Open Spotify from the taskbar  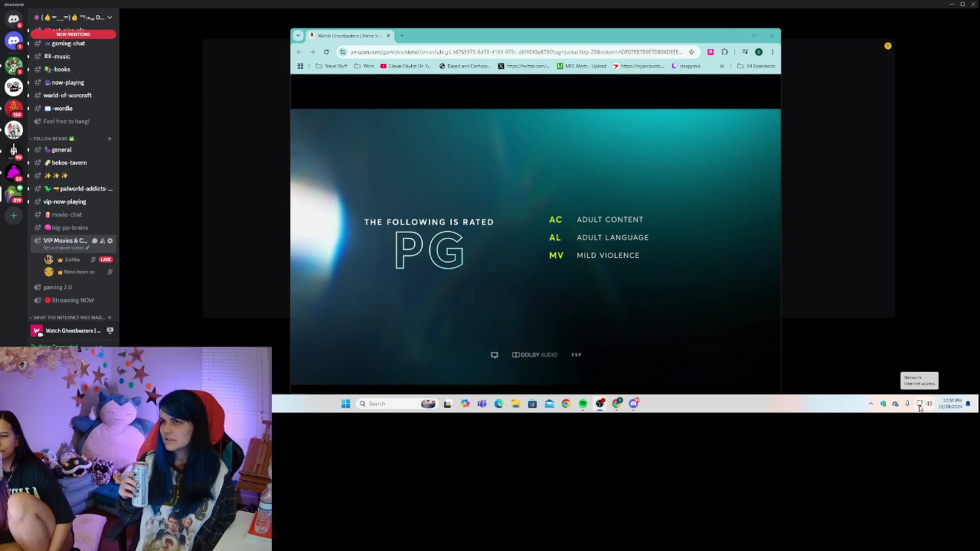tap(583, 404)
